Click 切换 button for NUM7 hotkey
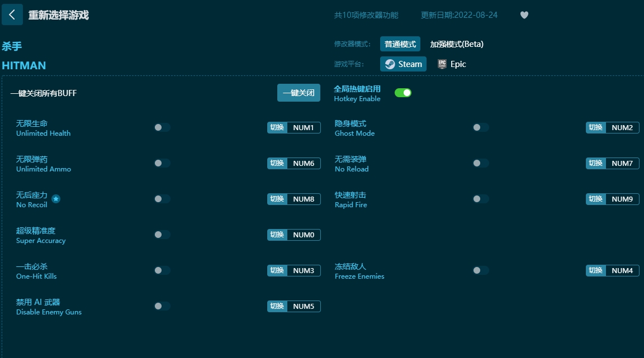Screen dimensions: 644x358 coord(596,164)
